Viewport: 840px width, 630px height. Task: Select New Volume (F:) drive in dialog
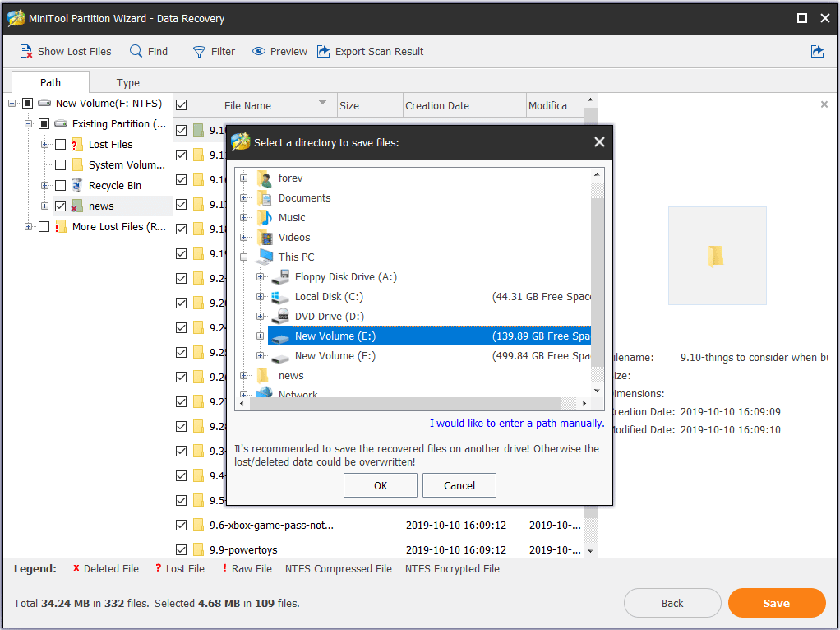(x=324, y=356)
